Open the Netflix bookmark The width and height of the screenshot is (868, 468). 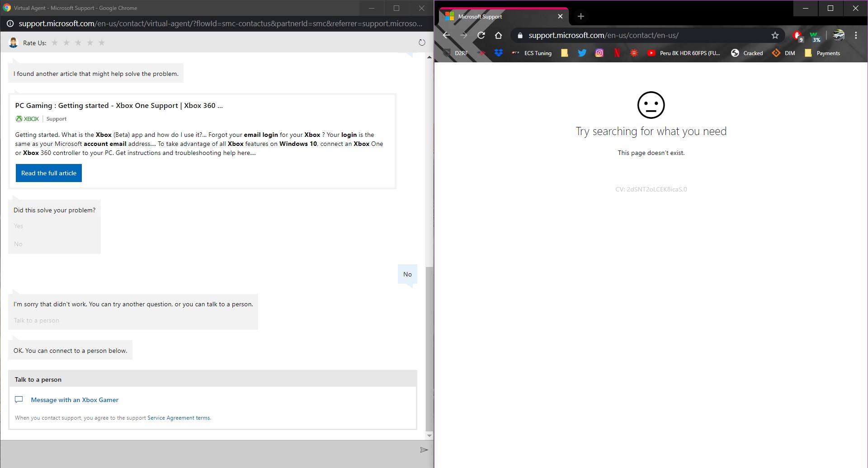pyautogui.click(x=617, y=53)
